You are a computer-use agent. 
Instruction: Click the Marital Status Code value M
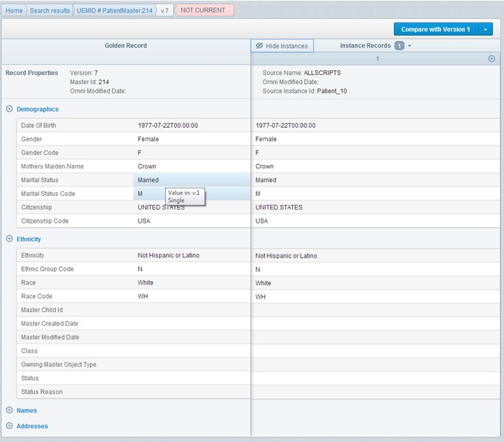coord(140,194)
